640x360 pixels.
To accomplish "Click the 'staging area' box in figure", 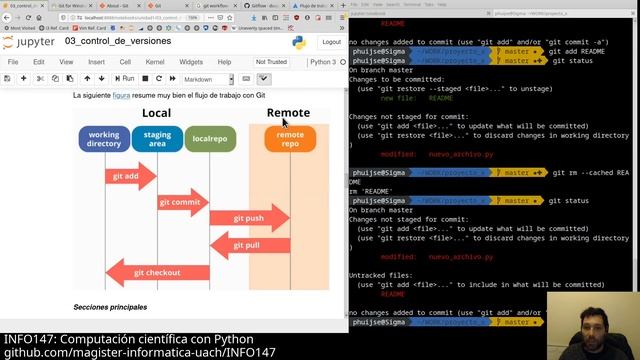I will pos(157,139).
